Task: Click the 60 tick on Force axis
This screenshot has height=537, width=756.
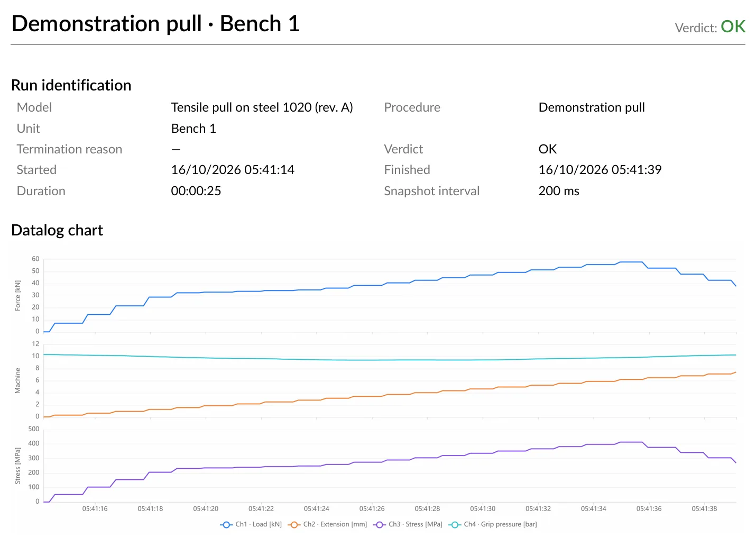Action: click(x=35, y=259)
